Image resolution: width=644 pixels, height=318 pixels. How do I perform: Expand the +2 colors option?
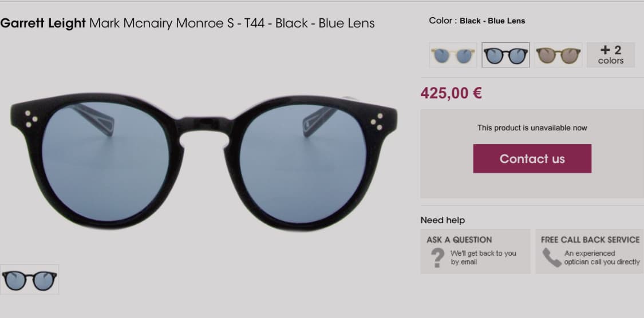coord(610,55)
